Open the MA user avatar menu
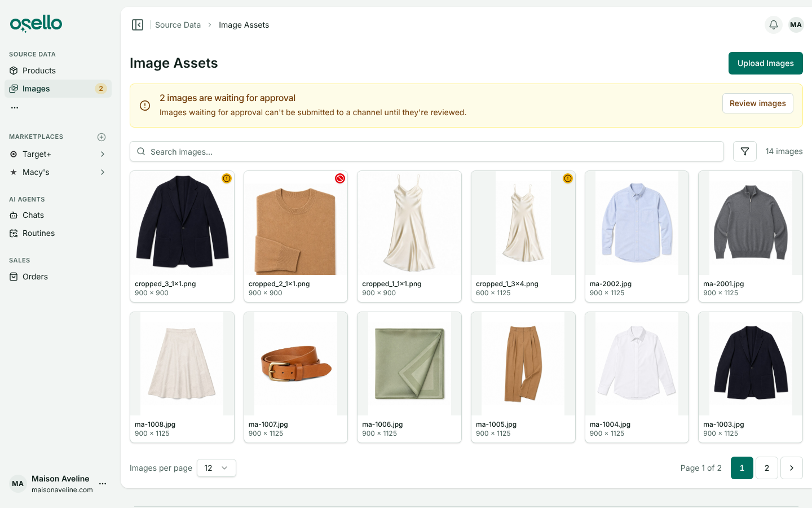Image resolution: width=812 pixels, height=508 pixels. click(796, 25)
